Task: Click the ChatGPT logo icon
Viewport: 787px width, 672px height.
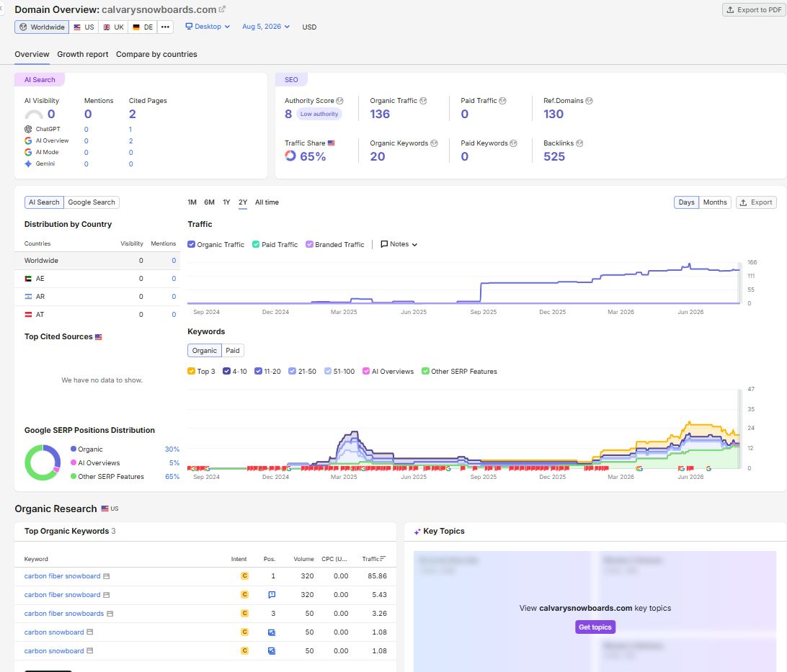Action: 28,129
